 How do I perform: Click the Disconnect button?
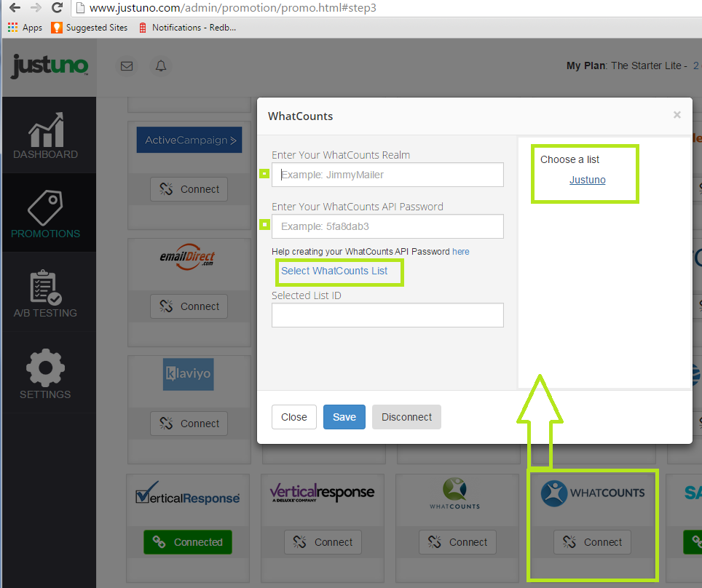click(x=406, y=417)
